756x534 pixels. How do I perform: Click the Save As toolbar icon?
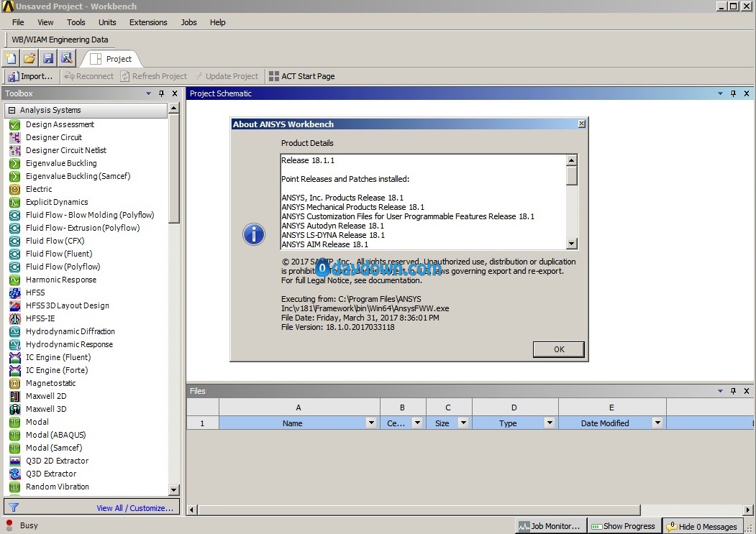click(66, 58)
